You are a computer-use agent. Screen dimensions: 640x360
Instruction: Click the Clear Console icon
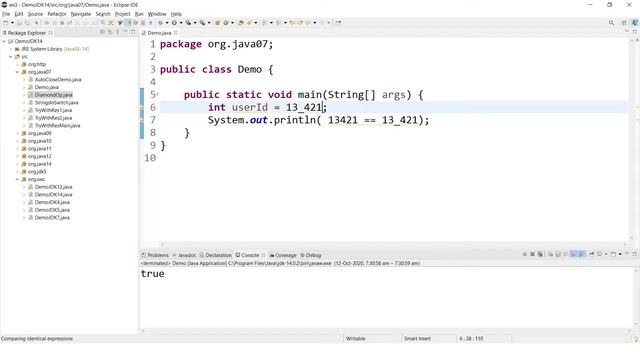tap(550, 254)
